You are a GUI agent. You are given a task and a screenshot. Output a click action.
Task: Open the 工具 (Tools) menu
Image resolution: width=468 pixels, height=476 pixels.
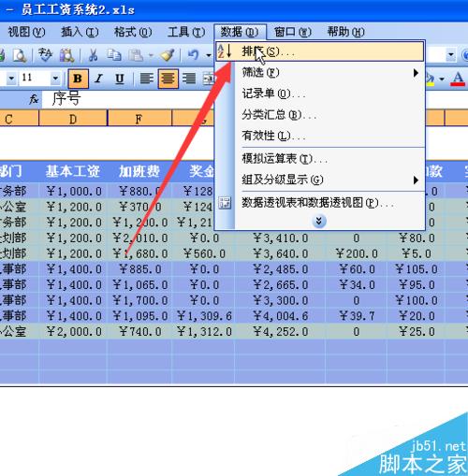[x=186, y=32]
